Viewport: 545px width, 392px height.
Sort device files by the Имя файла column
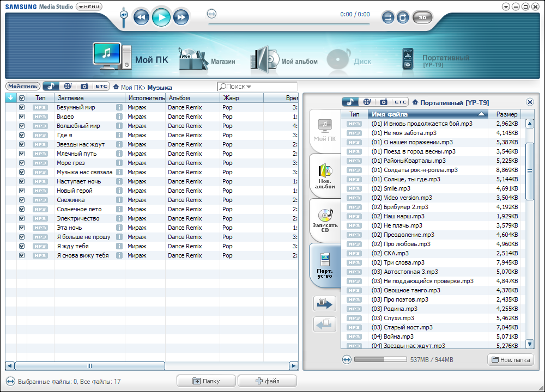(x=428, y=114)
